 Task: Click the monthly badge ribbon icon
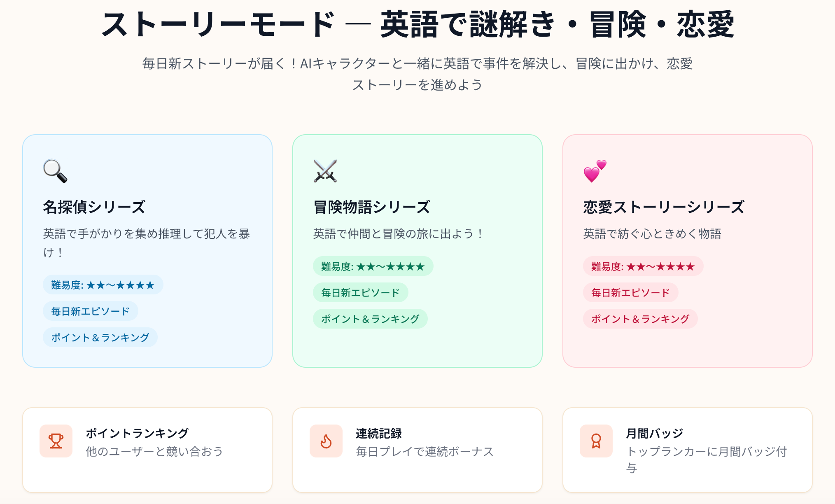596,441
